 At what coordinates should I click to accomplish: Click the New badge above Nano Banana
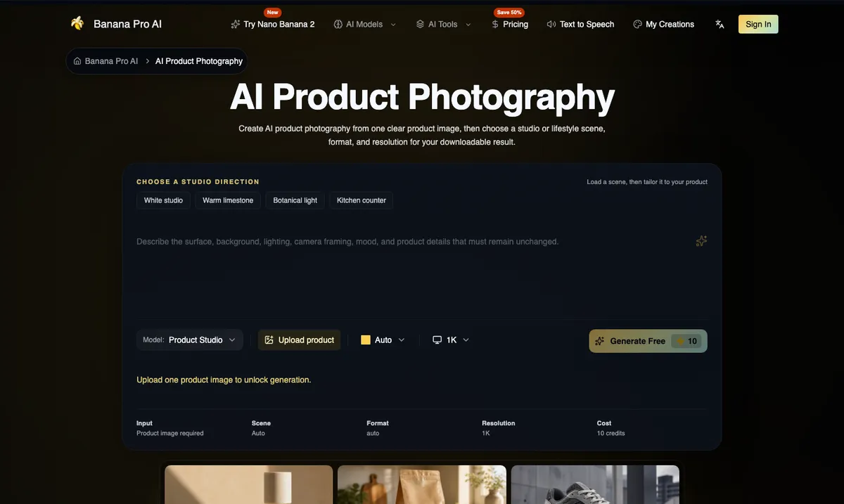tap(272, 13)
